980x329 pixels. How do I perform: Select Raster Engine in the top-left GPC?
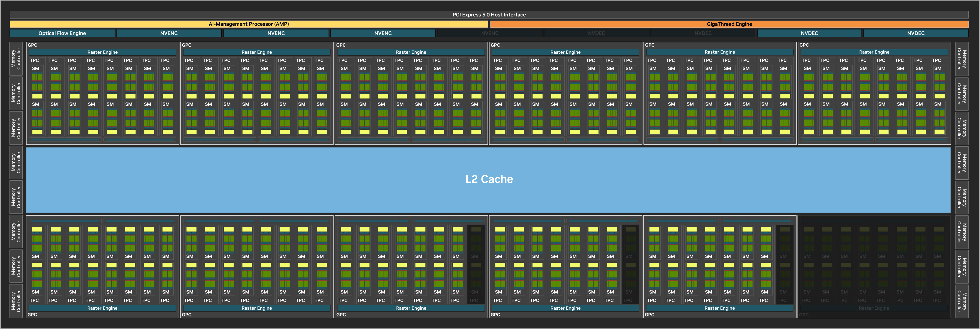click(102, 52)
